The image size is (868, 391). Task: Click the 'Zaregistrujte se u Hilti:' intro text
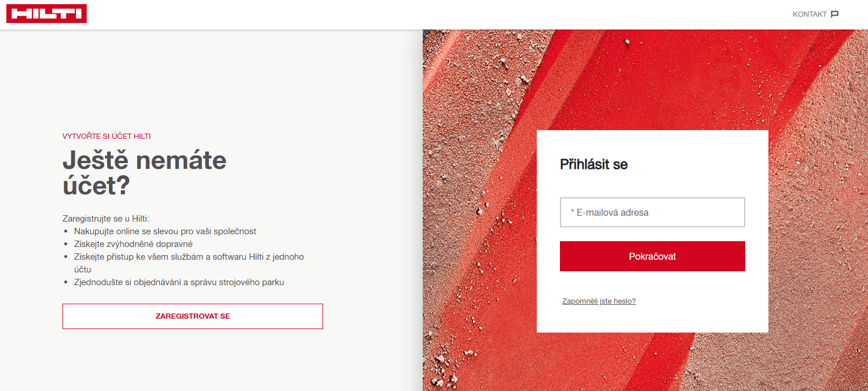[106, 219]
